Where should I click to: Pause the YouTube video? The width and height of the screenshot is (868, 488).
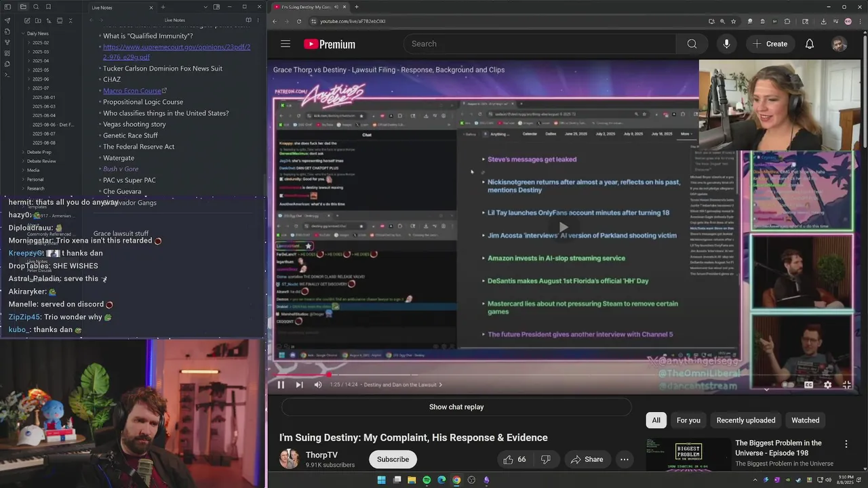(x=281, y=385)
